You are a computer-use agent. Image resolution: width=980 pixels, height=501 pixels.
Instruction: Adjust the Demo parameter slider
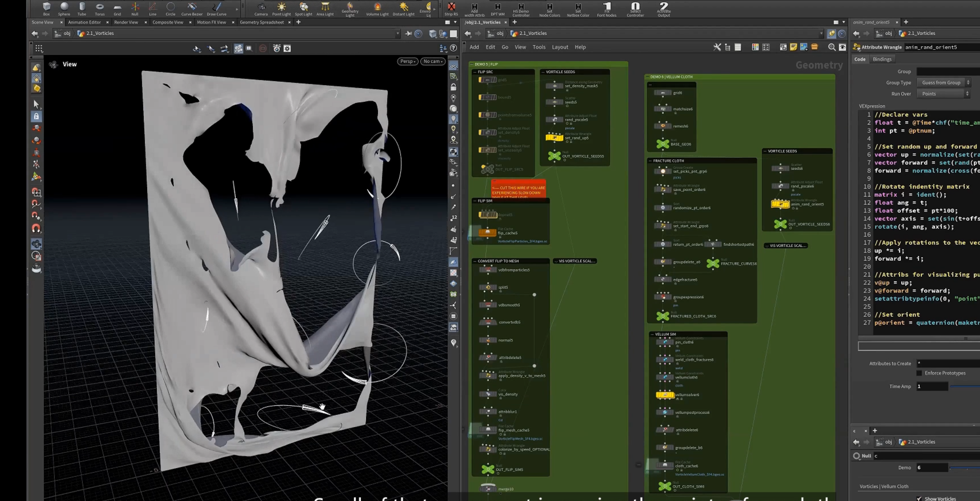click(x=965, y=468)
